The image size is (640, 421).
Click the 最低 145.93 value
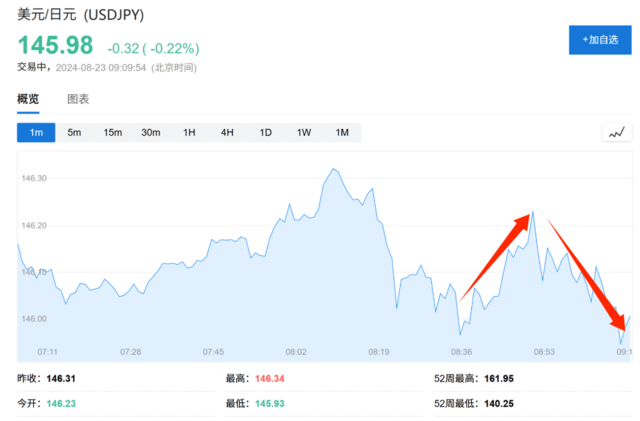point(269,403)
